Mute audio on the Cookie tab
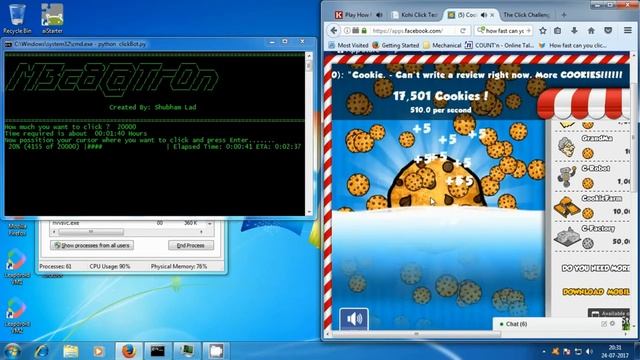 point(484,15)
